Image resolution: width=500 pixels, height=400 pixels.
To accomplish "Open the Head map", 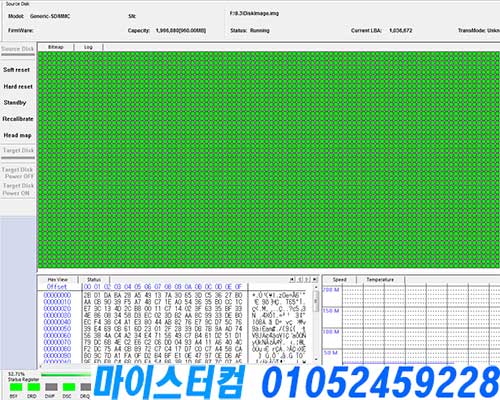I will pos(17,135).
